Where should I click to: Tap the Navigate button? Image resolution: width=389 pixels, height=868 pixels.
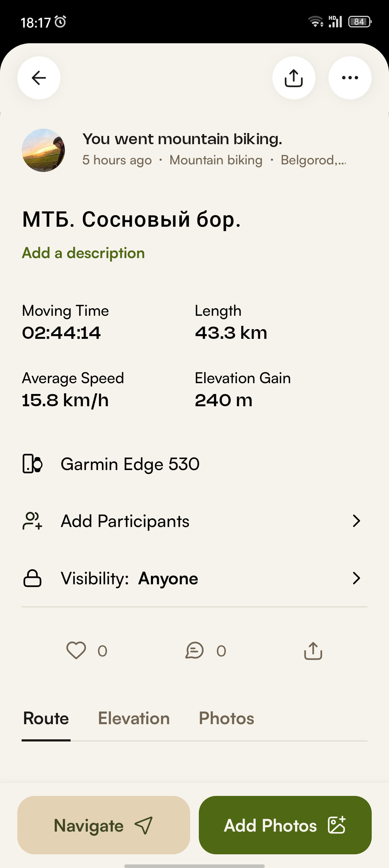point(104,825)
